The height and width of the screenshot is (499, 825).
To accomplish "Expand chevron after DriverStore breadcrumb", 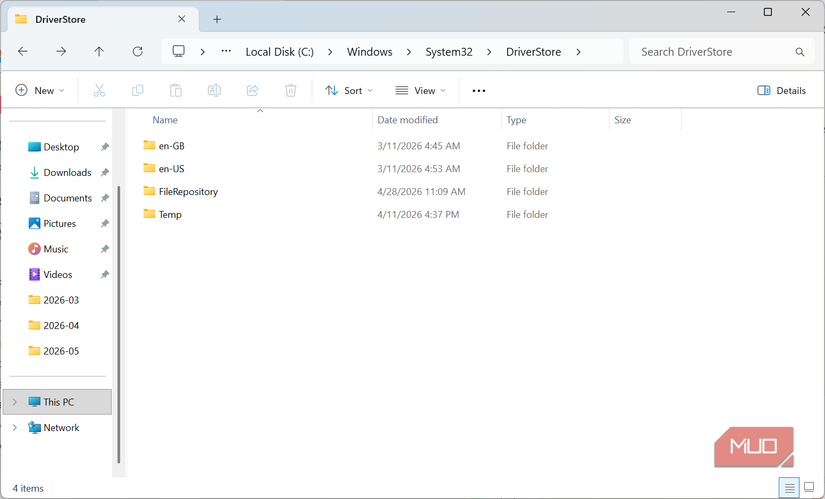I will 578,52.
